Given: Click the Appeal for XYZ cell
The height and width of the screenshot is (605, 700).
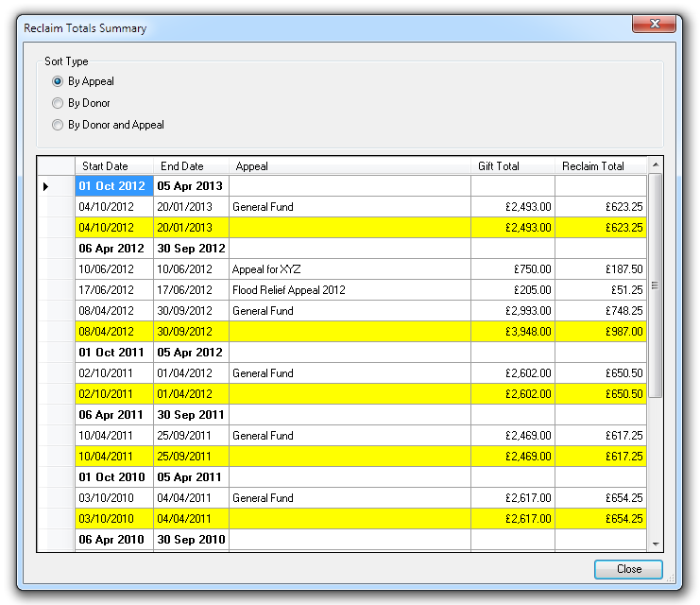Looking at the screenshot, I should (350, 269).
